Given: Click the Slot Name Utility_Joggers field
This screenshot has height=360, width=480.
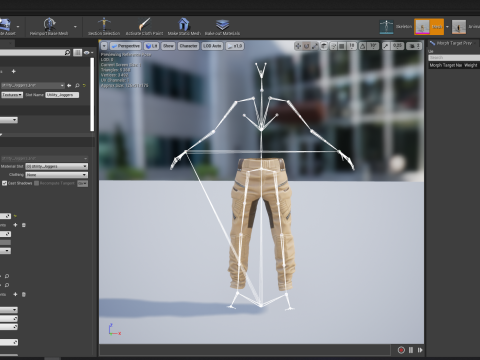Looking at the screenshot, I should click(x=62, y=95).
